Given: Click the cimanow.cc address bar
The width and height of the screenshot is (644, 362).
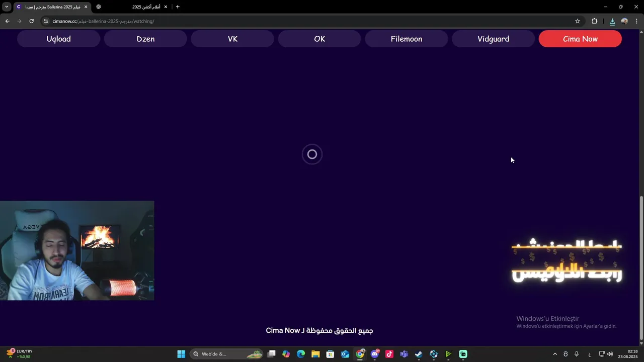Looking at the screenshot, I should coord(312,21).
